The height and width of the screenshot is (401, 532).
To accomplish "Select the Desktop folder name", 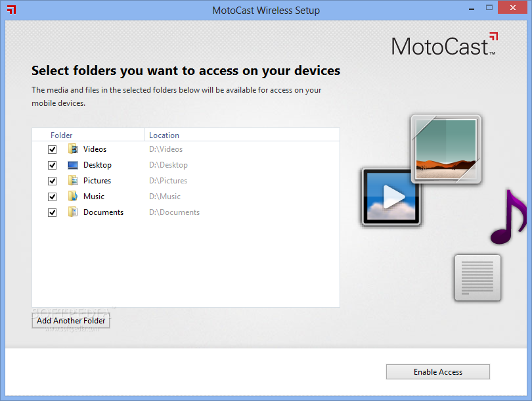I will point(97,165).
